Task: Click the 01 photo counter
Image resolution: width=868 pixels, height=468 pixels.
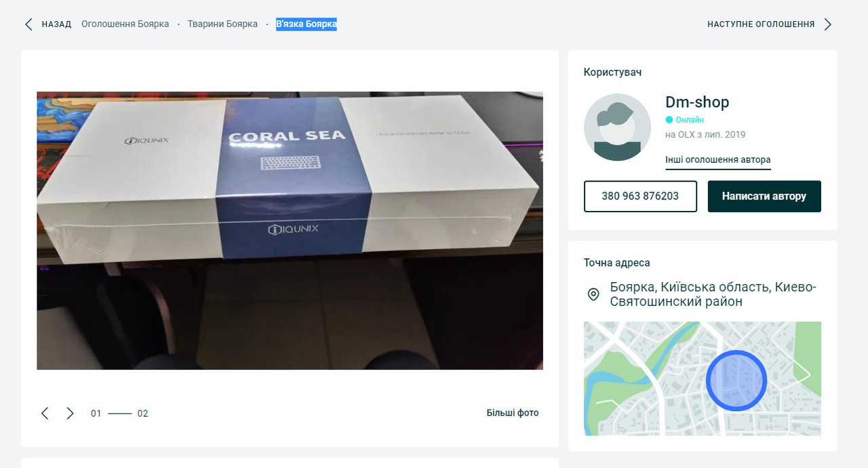Action: (x=96, y=413)
